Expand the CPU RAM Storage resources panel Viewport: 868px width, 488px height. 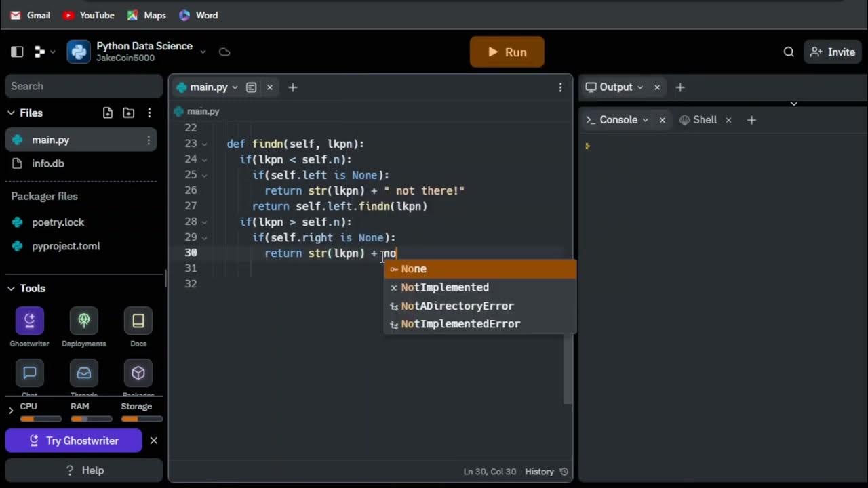coord(11,411)
